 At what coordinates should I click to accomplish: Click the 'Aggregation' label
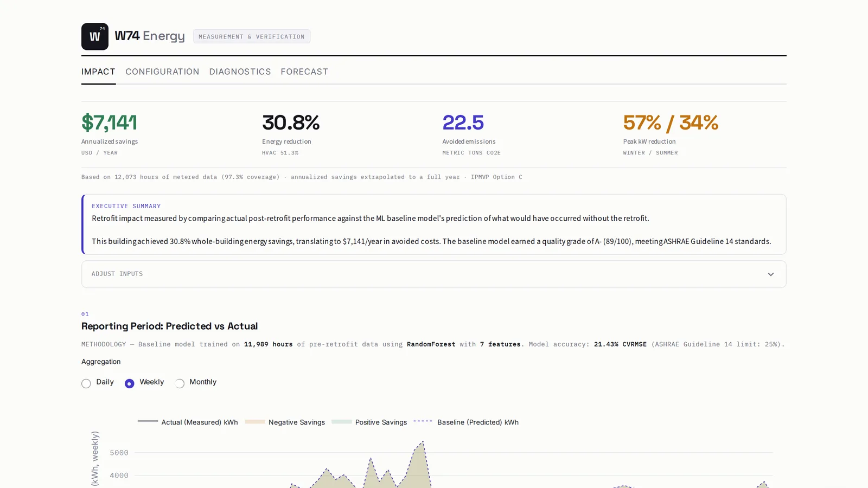tap(101, 362)
